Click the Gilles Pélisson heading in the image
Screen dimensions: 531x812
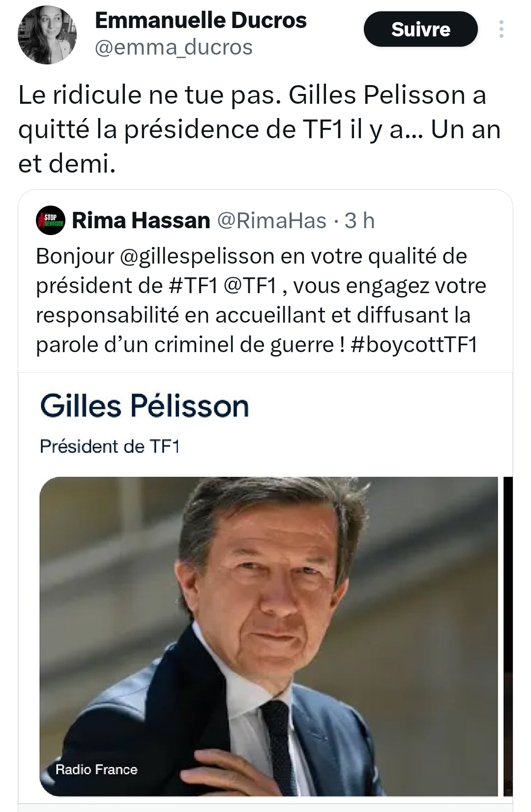point(145,407)
